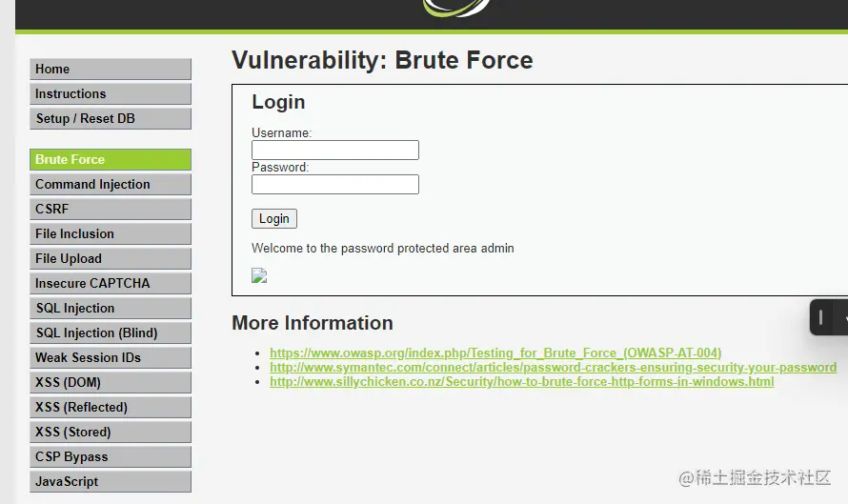Click into the Password field
848x504 pixels.
click(x=334, y=185)
